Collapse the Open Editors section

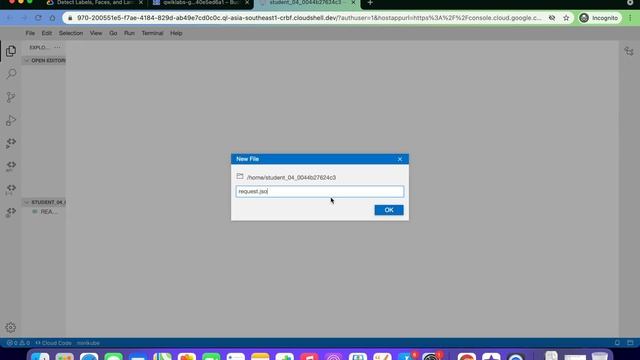click(x=44, y=60)
